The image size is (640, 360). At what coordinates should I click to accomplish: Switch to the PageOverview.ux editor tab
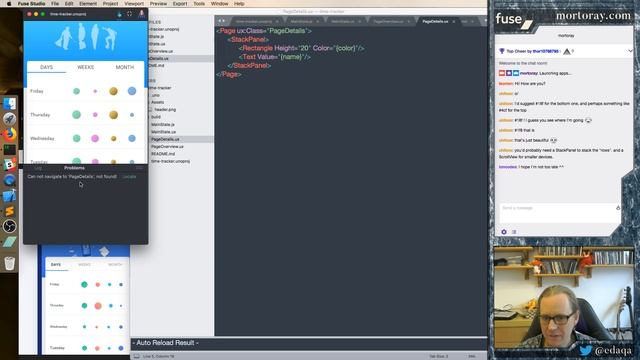pos(388,21)
